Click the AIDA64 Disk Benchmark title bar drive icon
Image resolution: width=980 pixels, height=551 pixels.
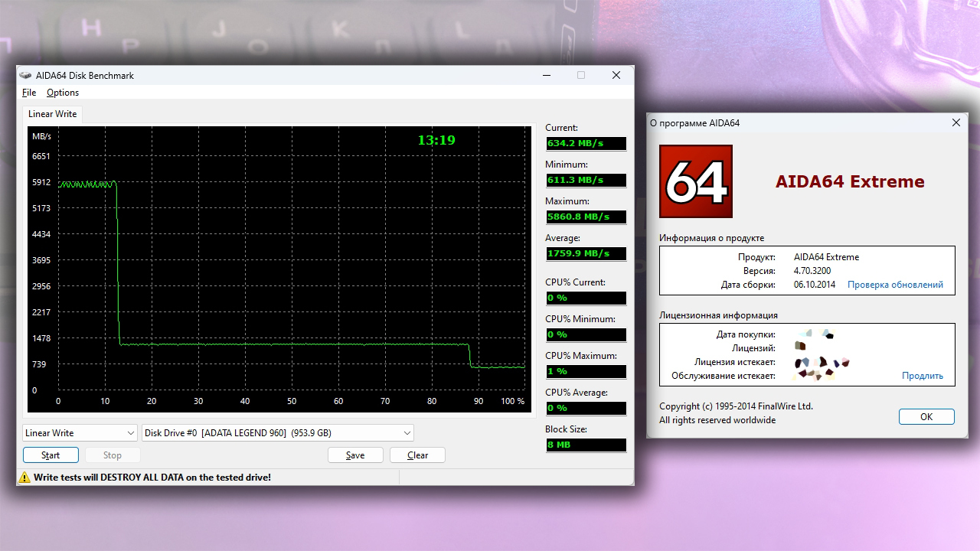(26, 76)
